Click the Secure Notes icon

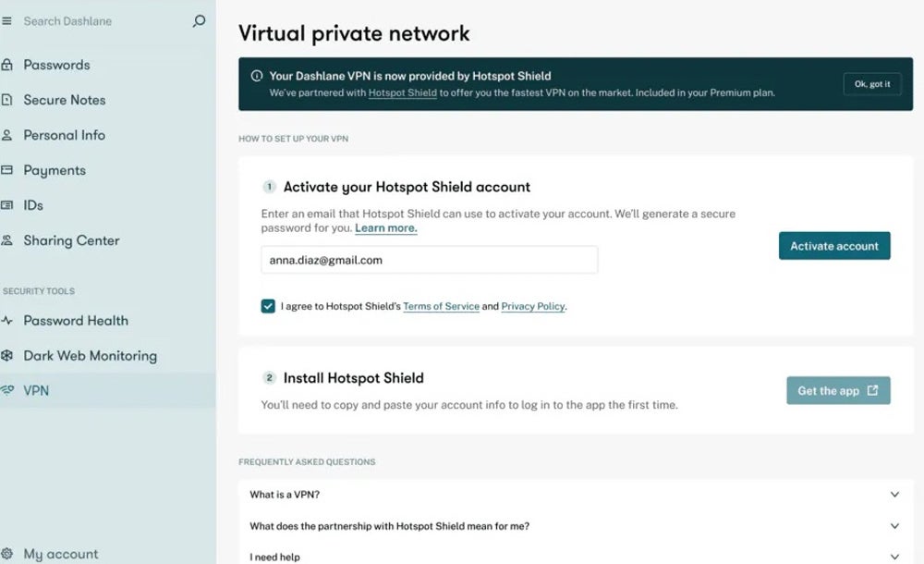[x=7, y=100]
